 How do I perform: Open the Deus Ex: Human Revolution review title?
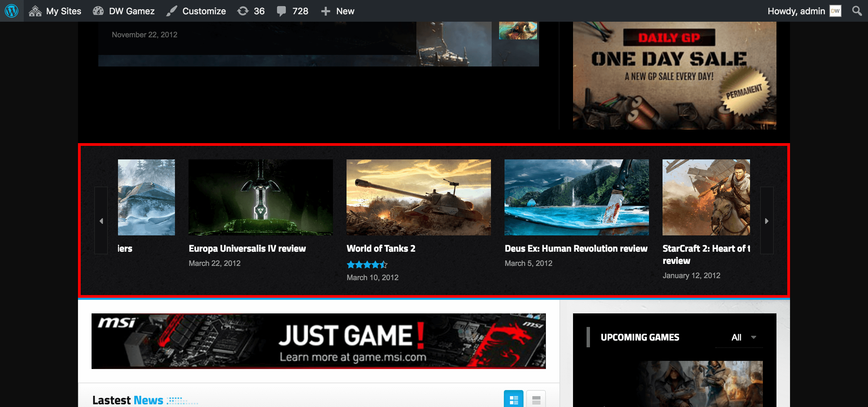(x=576, y=248)
